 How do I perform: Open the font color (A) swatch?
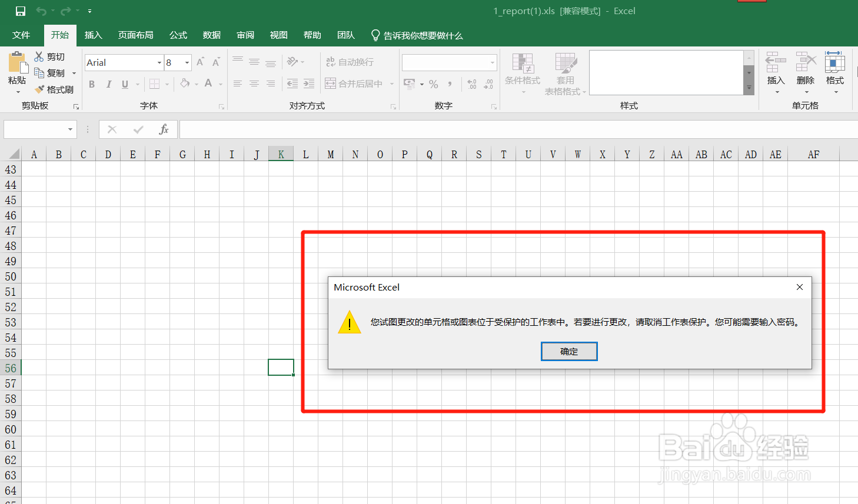pyautogui.click(x=207, y=84)
